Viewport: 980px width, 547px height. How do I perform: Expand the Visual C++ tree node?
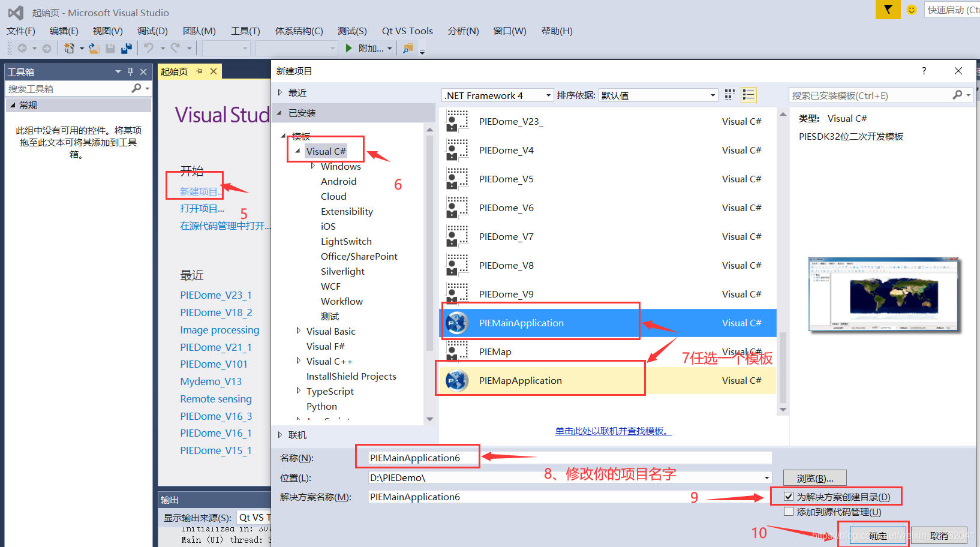[298, 361]
